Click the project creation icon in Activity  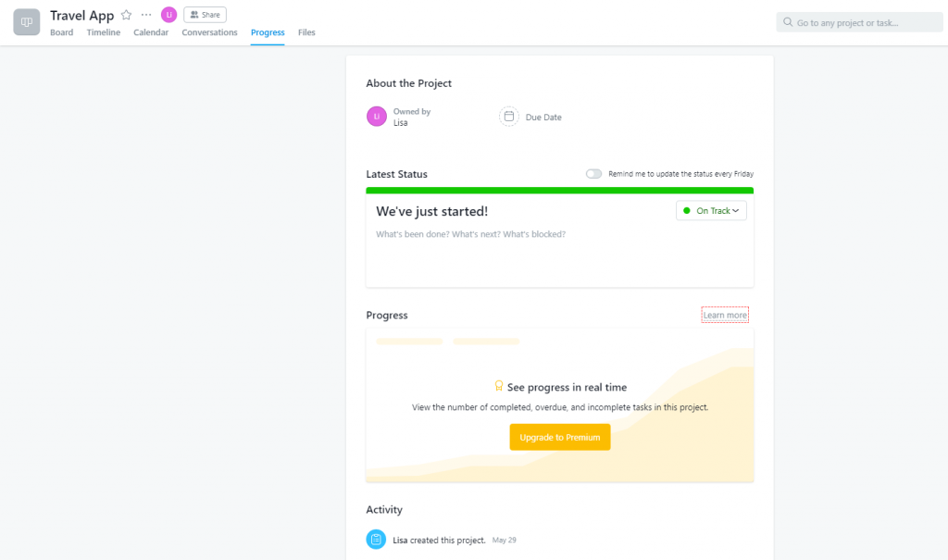click(x=375, y=539)
